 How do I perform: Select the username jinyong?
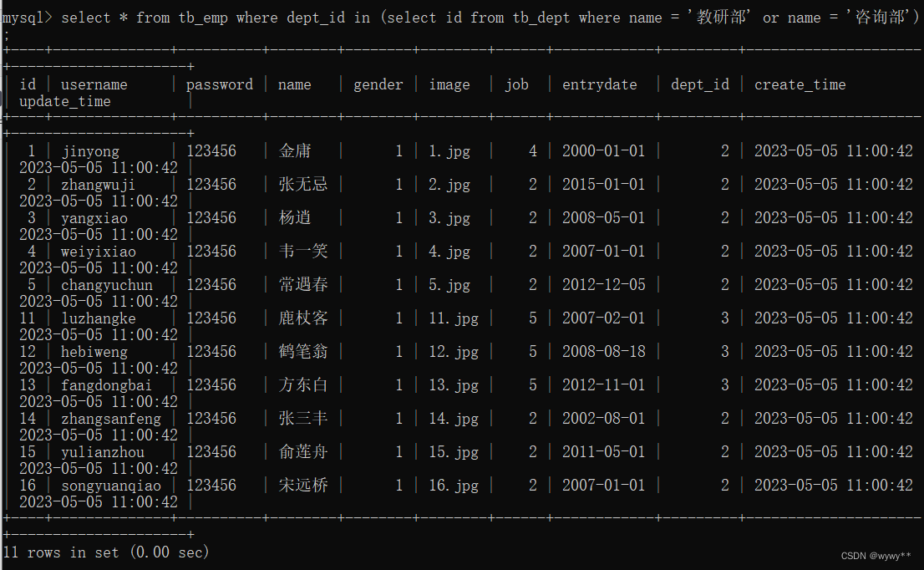[90, 151]
